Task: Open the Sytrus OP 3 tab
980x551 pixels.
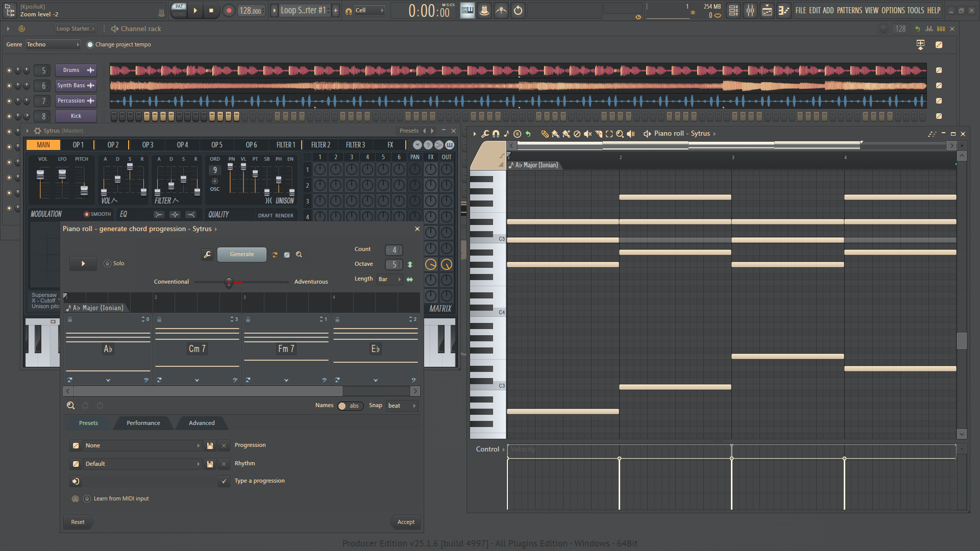Action: 148,145
